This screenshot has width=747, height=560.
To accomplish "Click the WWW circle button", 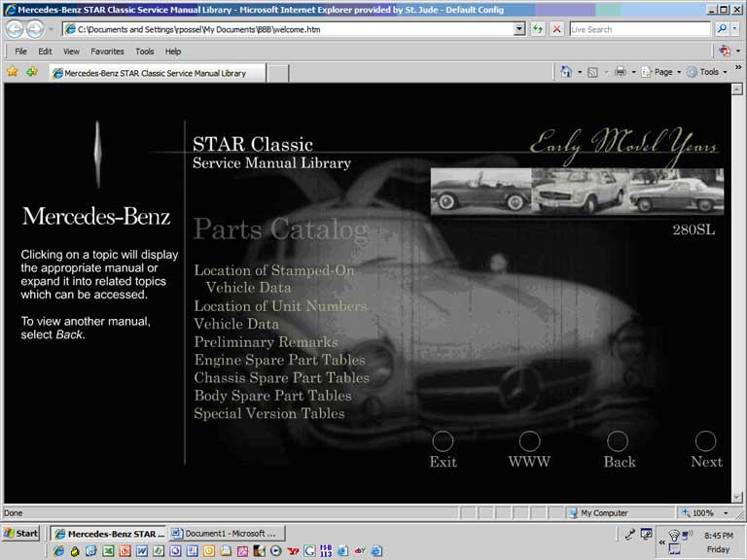I will coord(529,441).
